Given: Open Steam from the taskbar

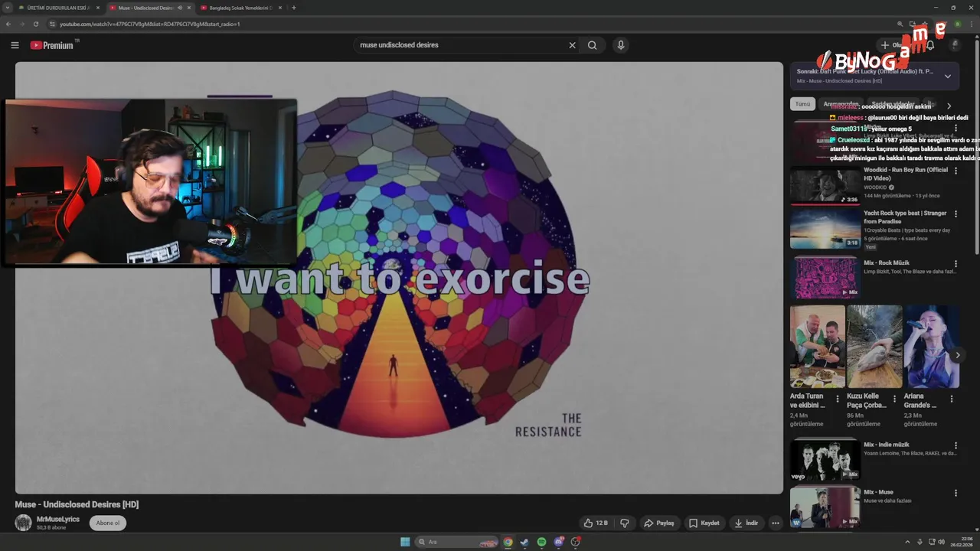Looking at the screenshot, I should (524, 542).
